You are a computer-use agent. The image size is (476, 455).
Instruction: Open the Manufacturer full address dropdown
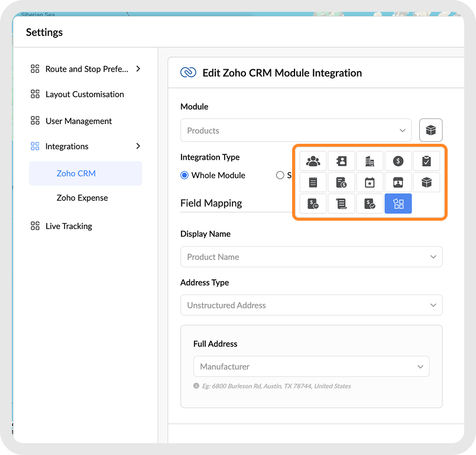pyautogui.click(x=311, y=366)
